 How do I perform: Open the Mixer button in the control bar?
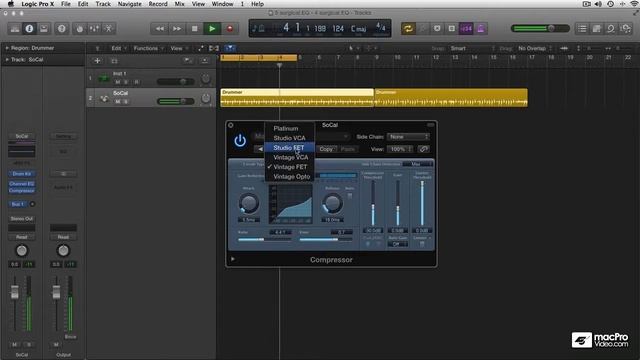coord(94,29)
